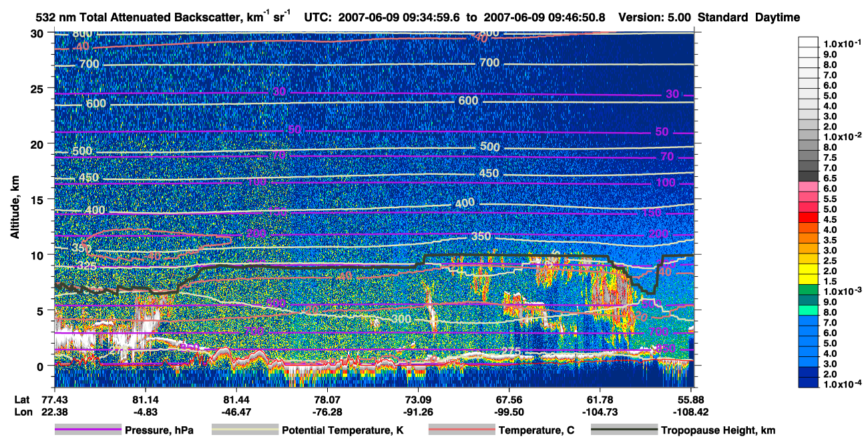Click the latitude value '73.09'
This screenshot has width=868, height=445.
[x=418, y=400]
